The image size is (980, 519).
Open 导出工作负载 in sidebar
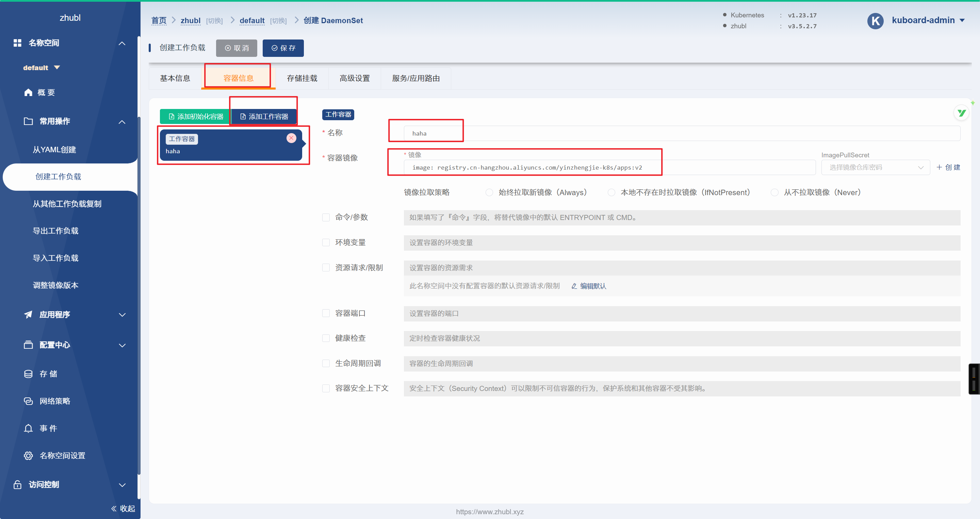pyautogui.click(x=55, y=231)
